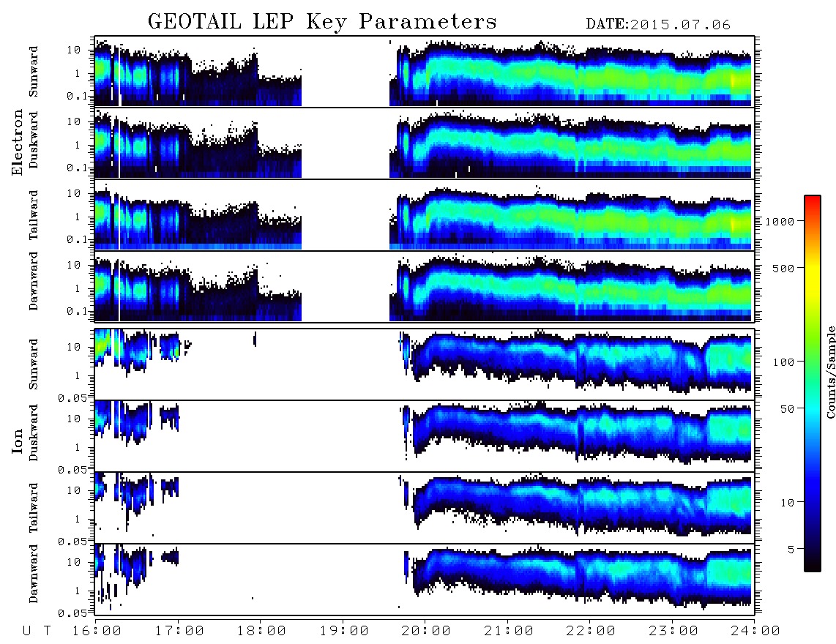The height and width of the screenshot is (644, 836).
Task: Click the 1000 tick on the colorbar
Action: (780, 221)
